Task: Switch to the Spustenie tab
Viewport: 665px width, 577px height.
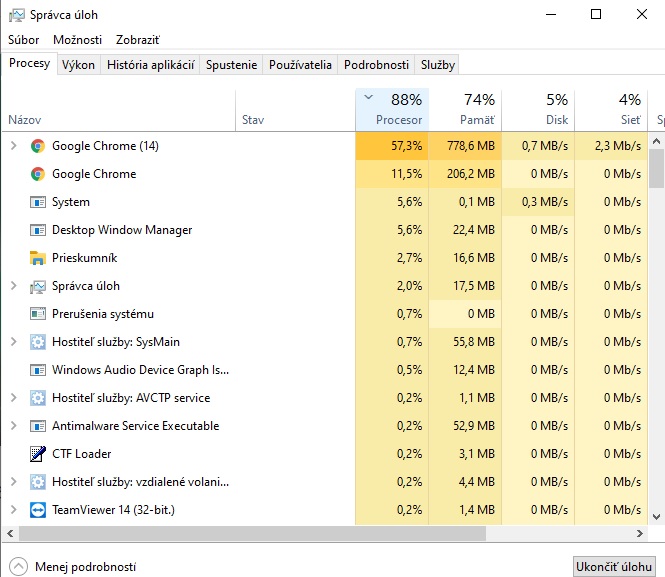Action: pyautogui.click(x=232, y=65)
